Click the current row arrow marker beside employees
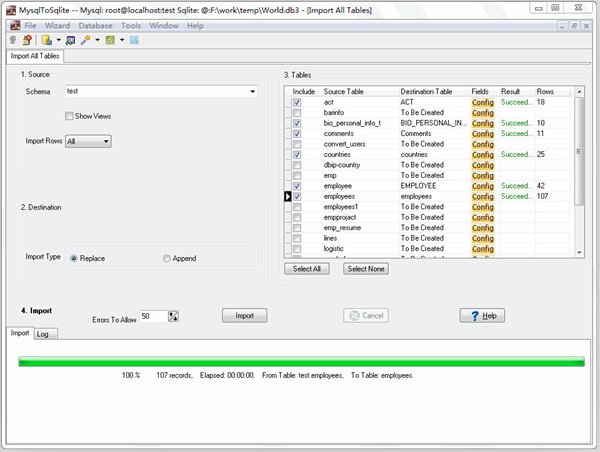This screenshot has width=600, height=452. [x=288, y=196]
